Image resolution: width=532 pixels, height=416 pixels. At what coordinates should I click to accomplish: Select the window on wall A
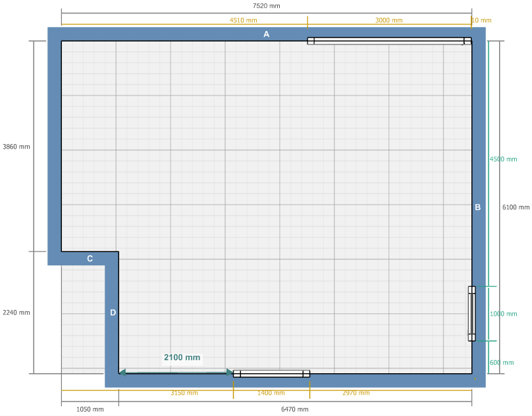point(390,41)
